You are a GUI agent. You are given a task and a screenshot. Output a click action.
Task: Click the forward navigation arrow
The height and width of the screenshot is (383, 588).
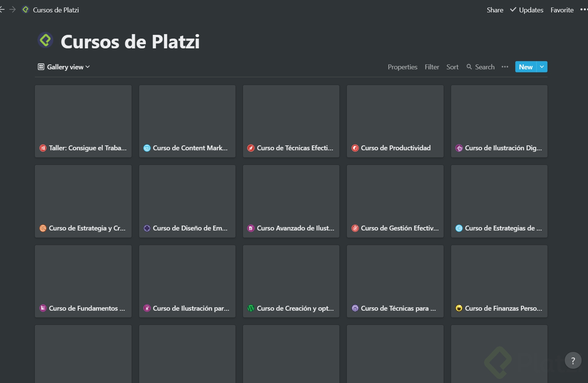12,10
